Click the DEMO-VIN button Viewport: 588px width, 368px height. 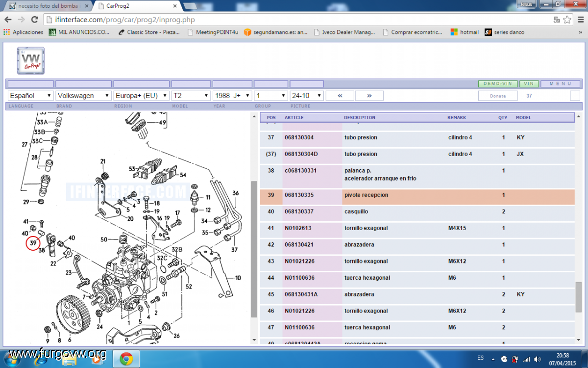(x=497, y=84)
